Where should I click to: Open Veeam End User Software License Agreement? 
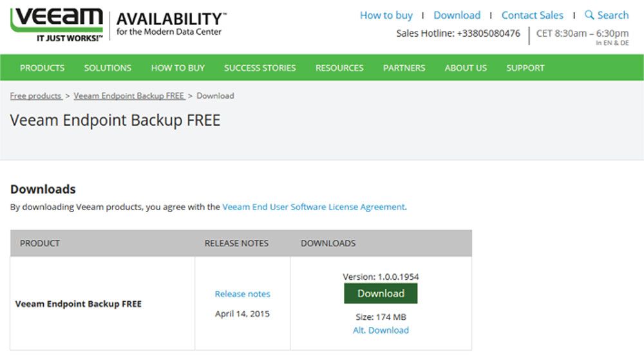pos(314,207)
